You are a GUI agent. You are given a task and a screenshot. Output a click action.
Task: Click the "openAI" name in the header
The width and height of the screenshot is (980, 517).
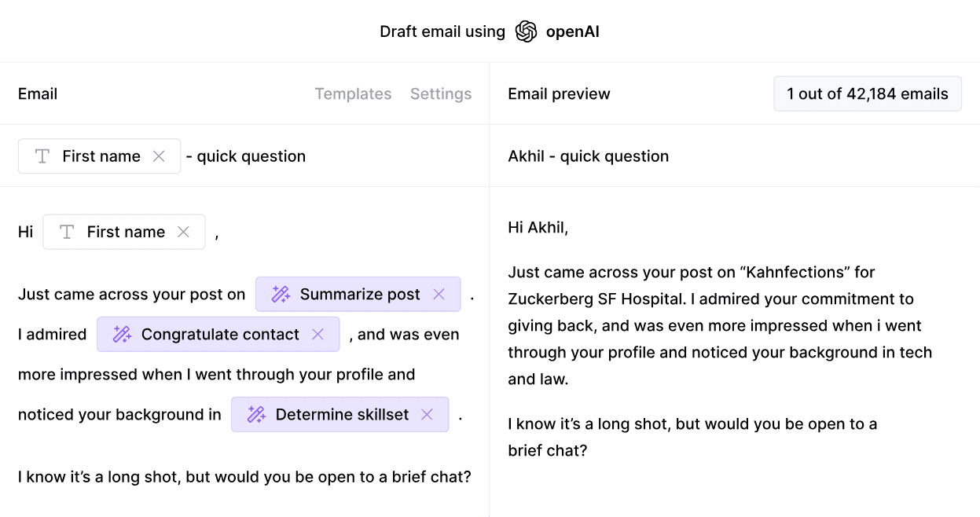(x=573, y=31)
